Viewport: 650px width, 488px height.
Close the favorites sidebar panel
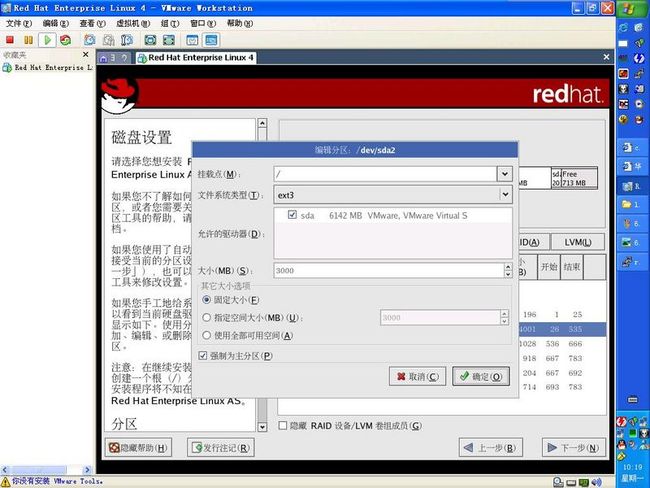coord(85,54)
